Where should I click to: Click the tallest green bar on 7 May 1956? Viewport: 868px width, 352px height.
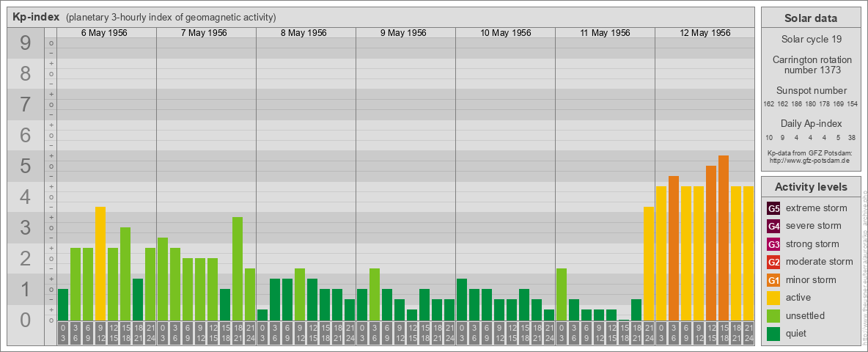click(x=238, y=268)
